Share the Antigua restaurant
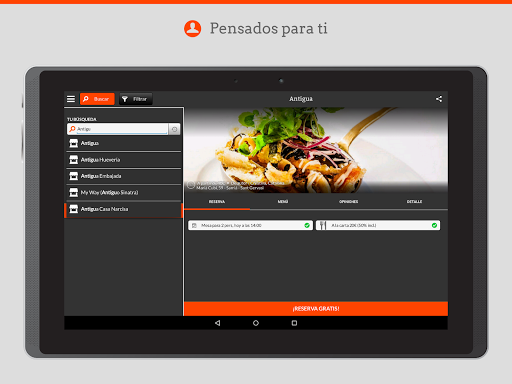The image size is (512, 384). pos(439,99)
